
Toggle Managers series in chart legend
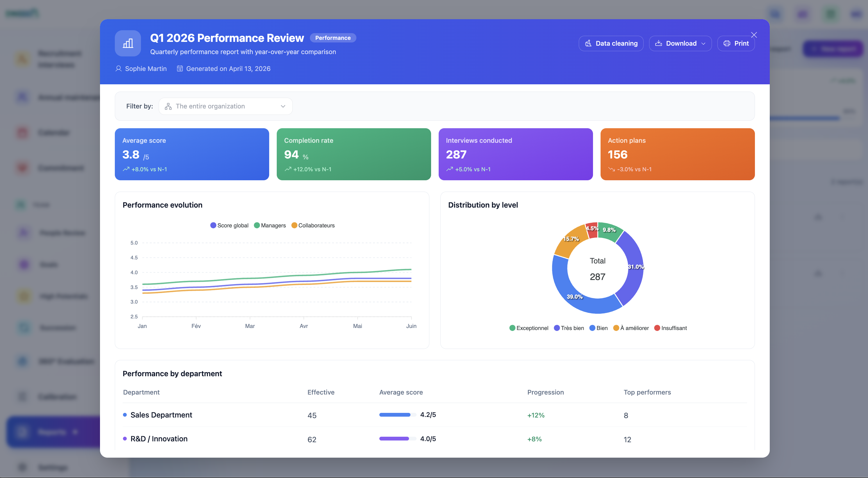pyautogui.click(x=269, y=225)
